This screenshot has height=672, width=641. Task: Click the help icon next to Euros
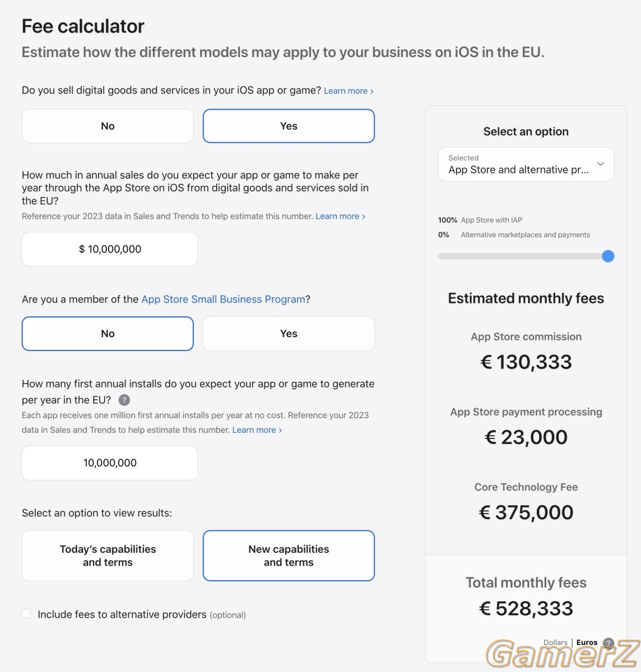(x=609, y=643)
